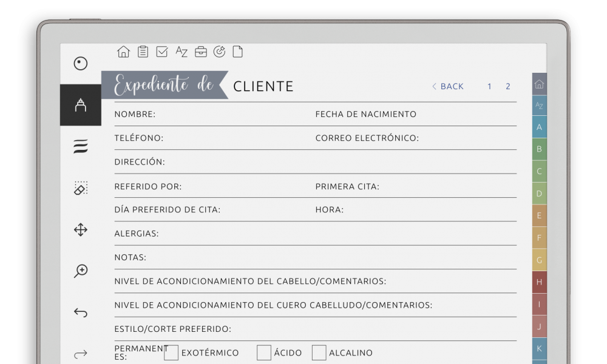This screenshot has width=607, height=364.
Task: Check the EXOTÉRMICO checkbox
Action: pyautogui.click(x=171, y=353)
